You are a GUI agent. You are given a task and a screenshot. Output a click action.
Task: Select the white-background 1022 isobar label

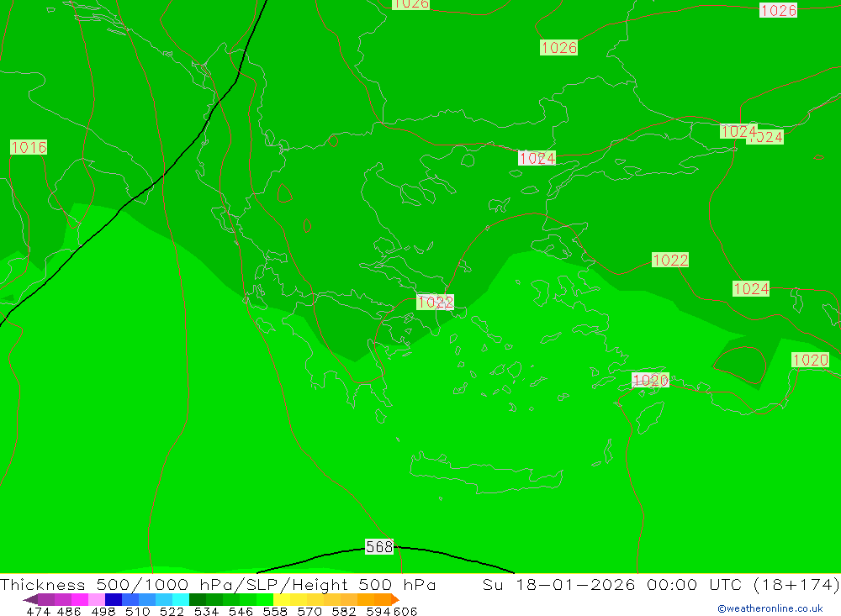(435, 303)
